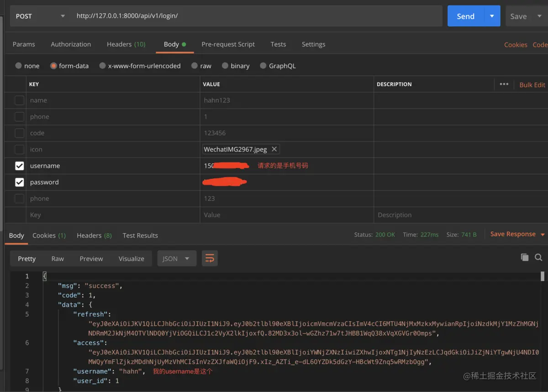The image size is (548, 392).
Task: Click the empty Key input field
Action: pyautogui.click(x=113, y=215)
